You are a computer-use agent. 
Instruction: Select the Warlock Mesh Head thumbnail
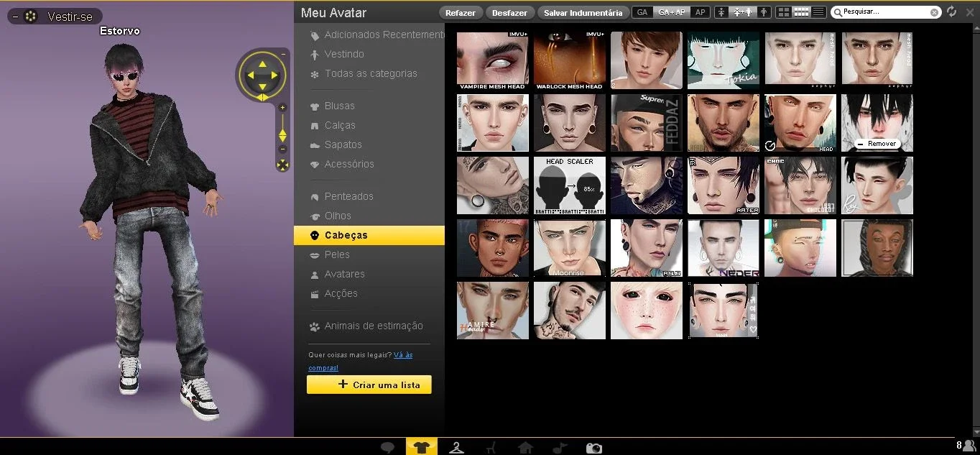pos(570,61)
